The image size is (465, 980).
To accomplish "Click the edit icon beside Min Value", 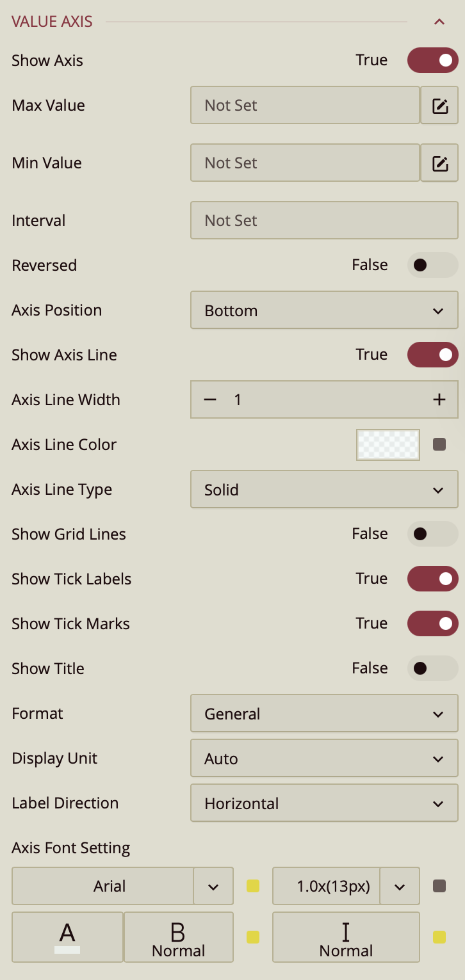I will [x=439, y=163].
